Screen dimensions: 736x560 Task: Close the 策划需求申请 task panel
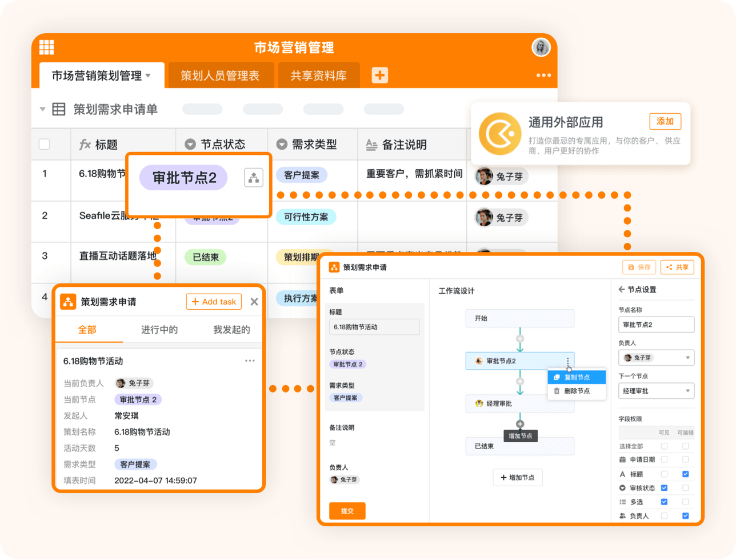[x=254, y=302]
